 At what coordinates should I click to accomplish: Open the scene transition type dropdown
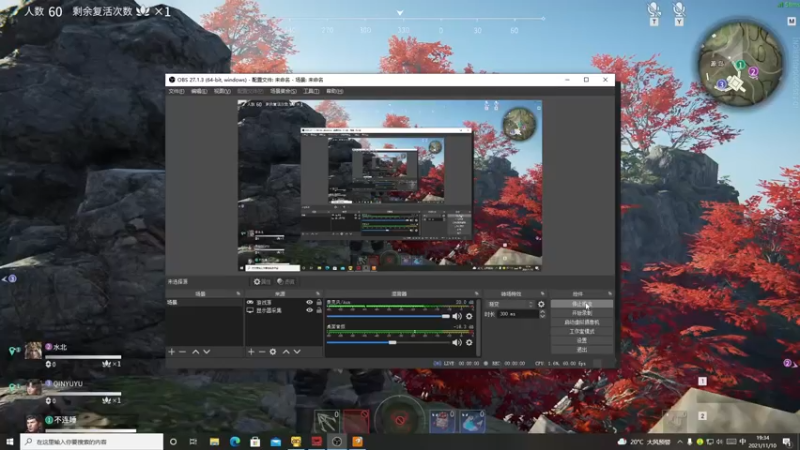tap(510, 304)
